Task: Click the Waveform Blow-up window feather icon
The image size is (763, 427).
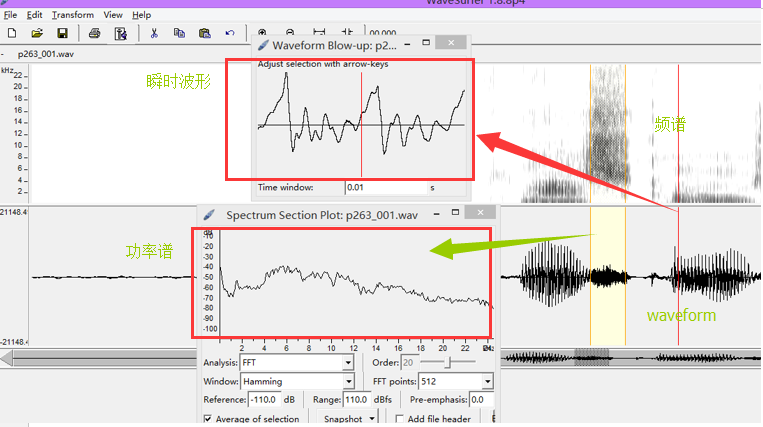Action: pos(263,45)
